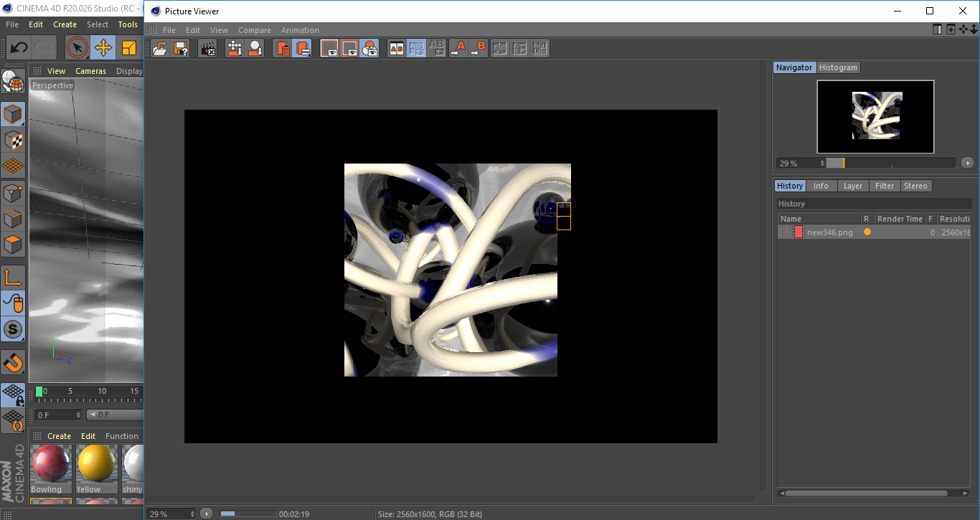Screen dimensions: 980x520
Task: Select Info tab
Action: click(821, 186)
